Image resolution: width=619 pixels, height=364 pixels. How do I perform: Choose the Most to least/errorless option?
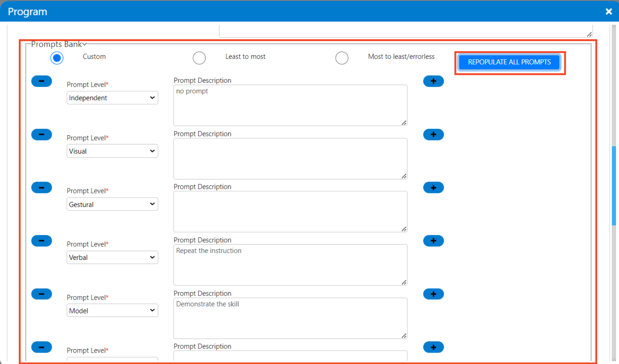[x=342, y=58]
